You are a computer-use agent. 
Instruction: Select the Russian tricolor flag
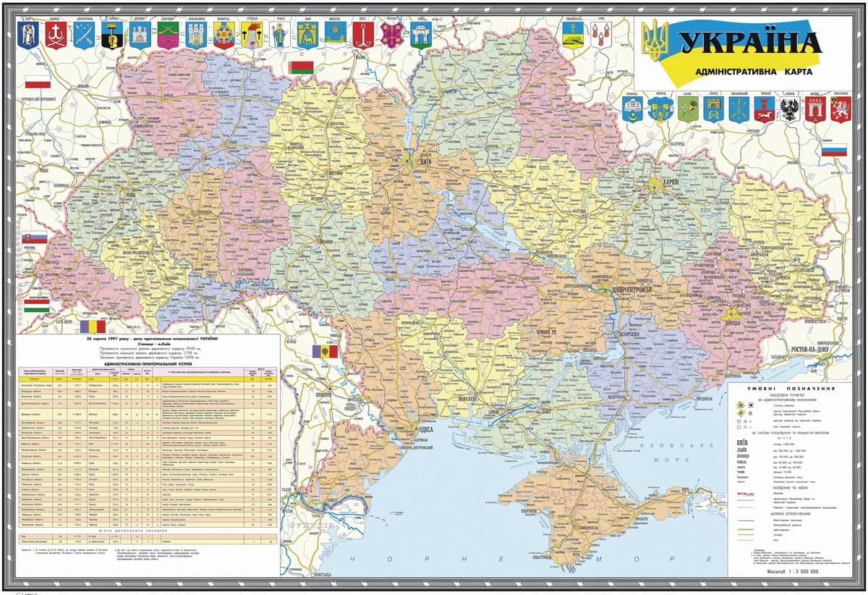[x=833, y=151]
